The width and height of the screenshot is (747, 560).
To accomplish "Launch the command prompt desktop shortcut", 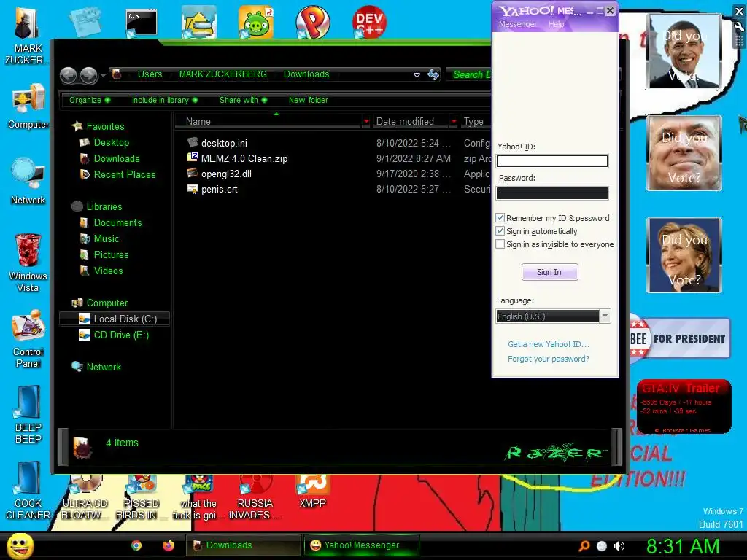I will (141, 23).
